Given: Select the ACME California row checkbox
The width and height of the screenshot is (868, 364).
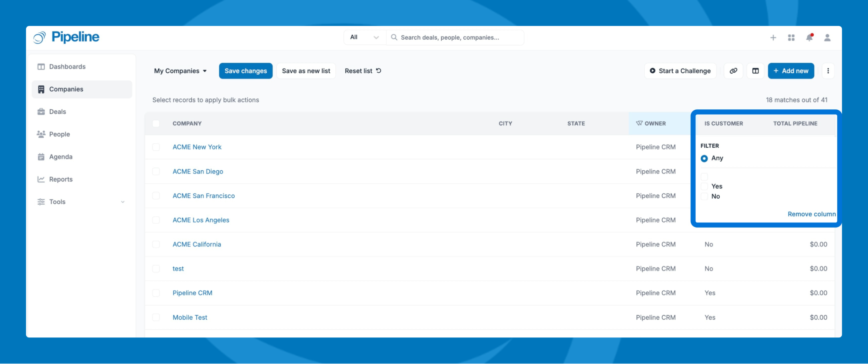Looking at the screenshot, I should 156,244.
